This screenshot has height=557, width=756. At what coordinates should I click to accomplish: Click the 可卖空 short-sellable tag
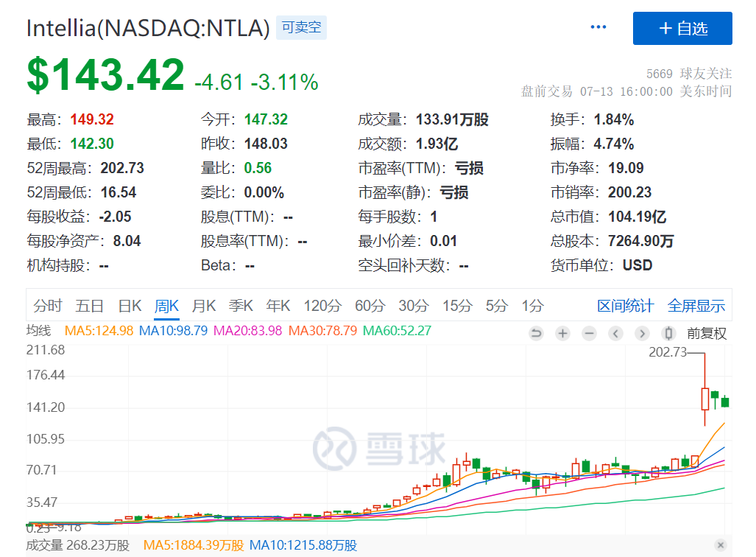tap(301, 27)
